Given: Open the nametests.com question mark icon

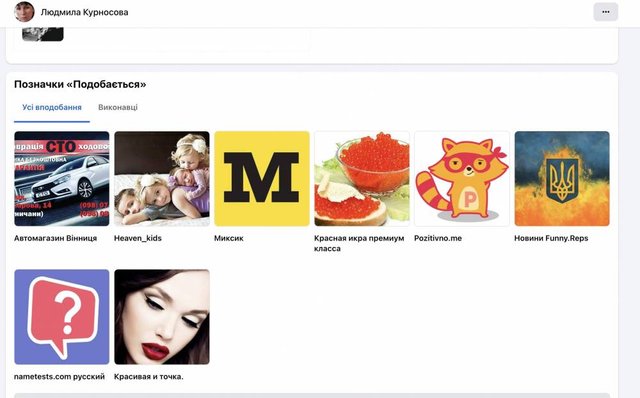Looking at the screenshot, I should click(62, 317).
